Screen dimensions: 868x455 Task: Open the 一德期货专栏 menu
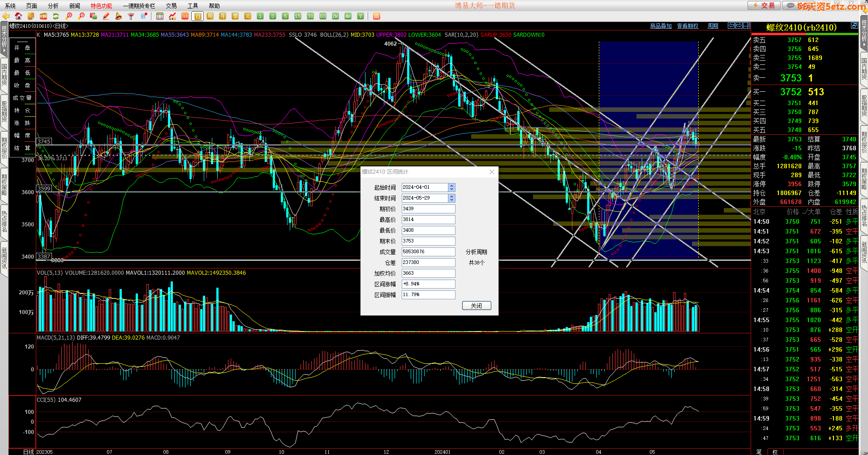139,6
